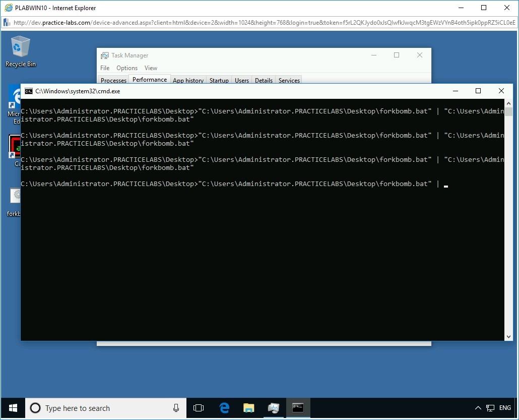
Task: Open the Users tab in Task Manager
Action: pos(241,80)
